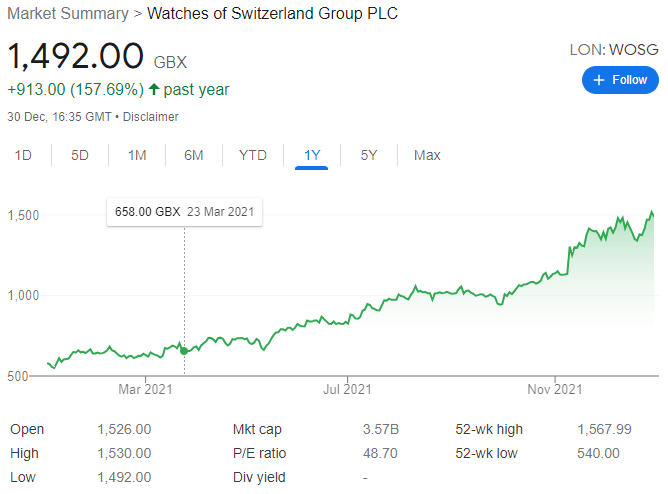Click the plus icon on Follow button
Image resolution: width=668 pixels, height=494 pixels.
[599, 80]
